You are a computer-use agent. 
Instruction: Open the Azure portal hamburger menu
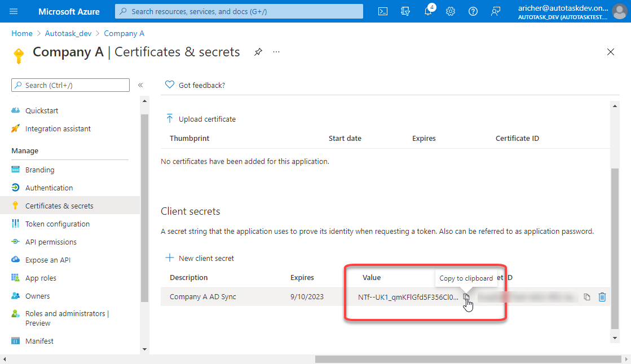click(14, 11)
